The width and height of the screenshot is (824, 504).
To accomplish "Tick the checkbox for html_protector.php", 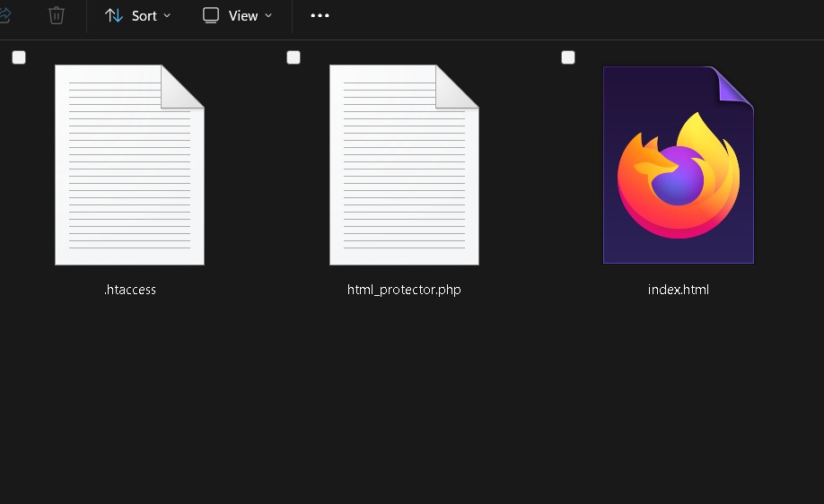I will coord(294,57).
